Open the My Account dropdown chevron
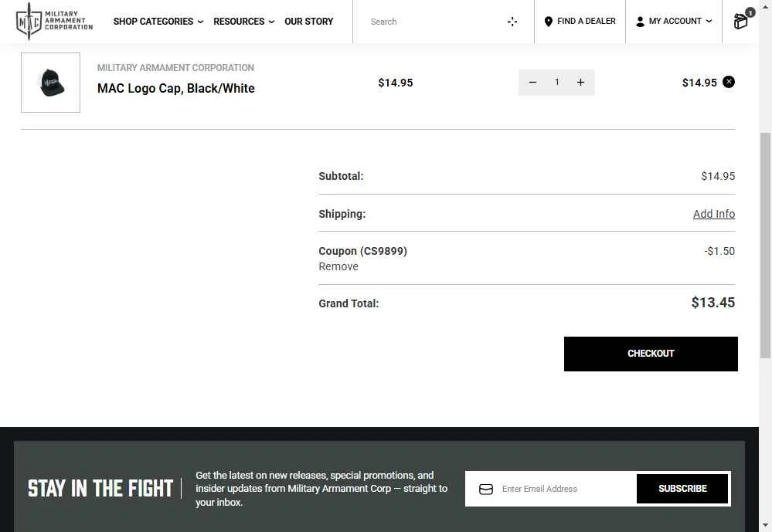The width and height of the screenshot is (772, 532). coord(709,21)
